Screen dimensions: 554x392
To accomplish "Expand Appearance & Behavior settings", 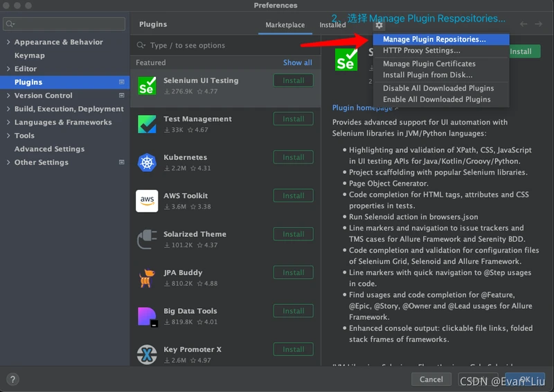I will tap(8, 42).
